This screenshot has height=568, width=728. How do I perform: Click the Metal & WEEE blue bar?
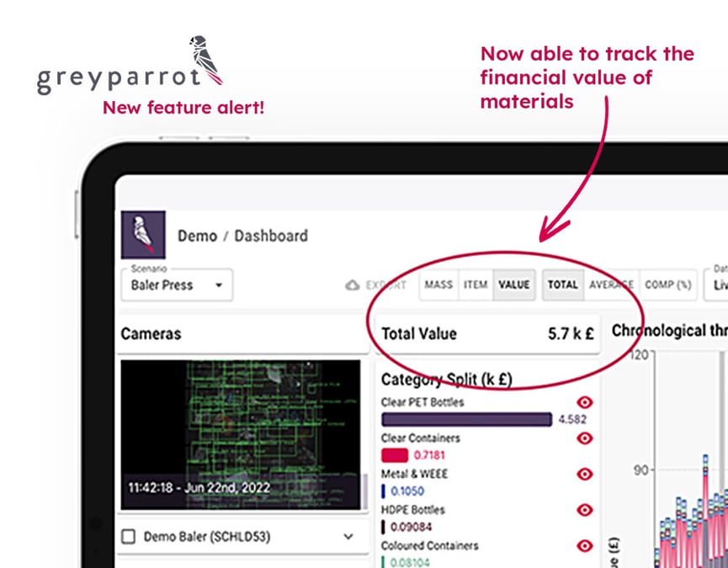point(383,491)
